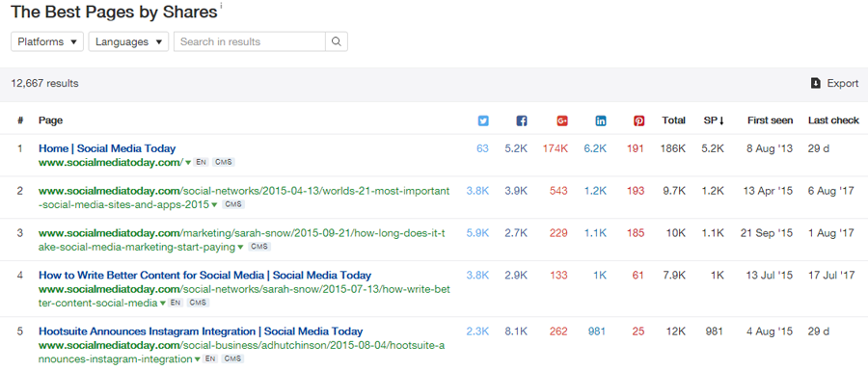This screenshot has height=371, width=868.
Task: Click the 981 LinkedIn value
Action: pyautogui.click(x=597, y=331)
